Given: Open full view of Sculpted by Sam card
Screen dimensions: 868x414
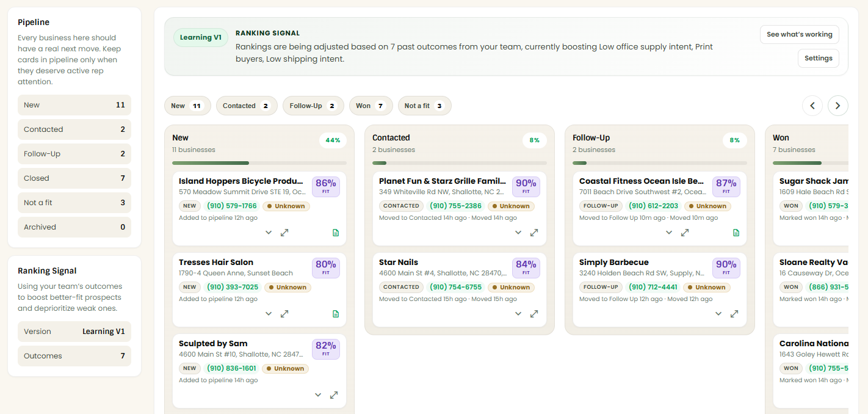Looking at the screenshot, I should pos(334,395).
